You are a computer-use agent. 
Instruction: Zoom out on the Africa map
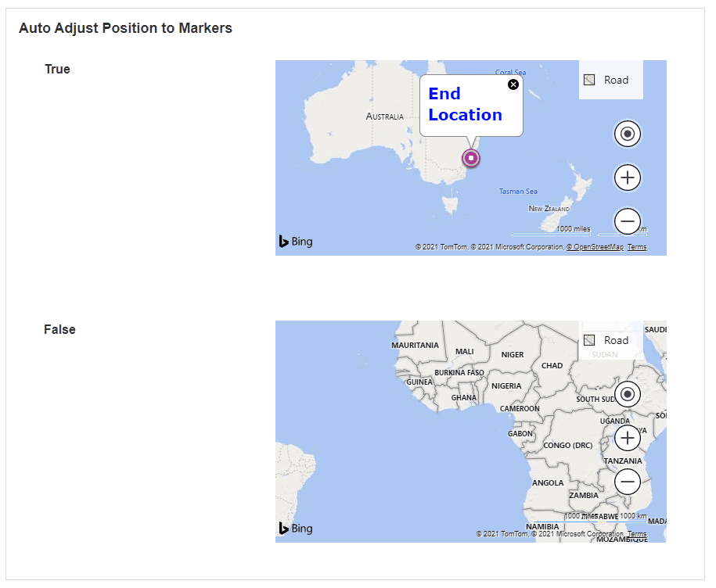click(627, 482)
